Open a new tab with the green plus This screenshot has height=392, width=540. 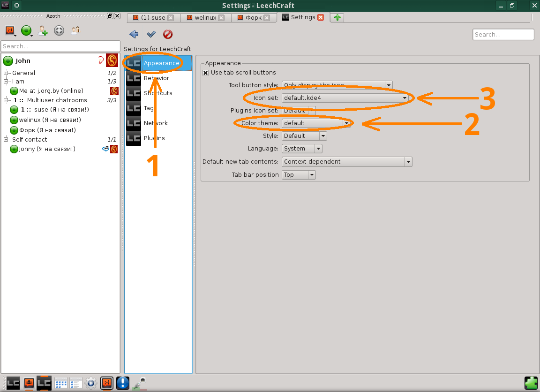(x=337, y=17)
